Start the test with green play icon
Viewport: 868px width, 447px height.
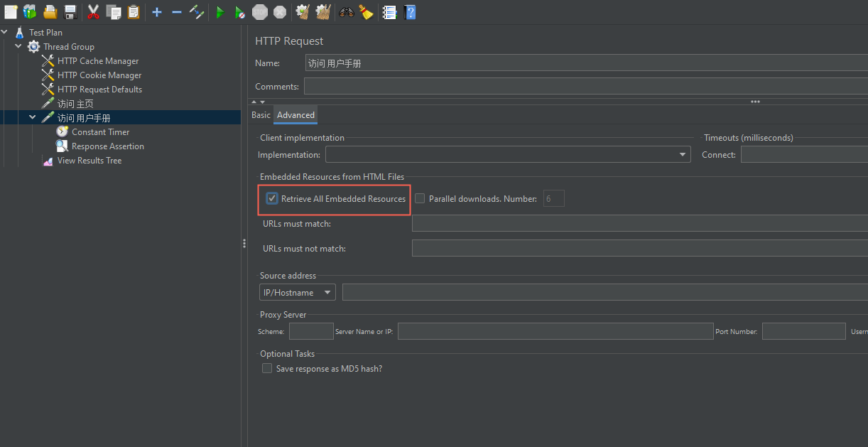[220, 12]
